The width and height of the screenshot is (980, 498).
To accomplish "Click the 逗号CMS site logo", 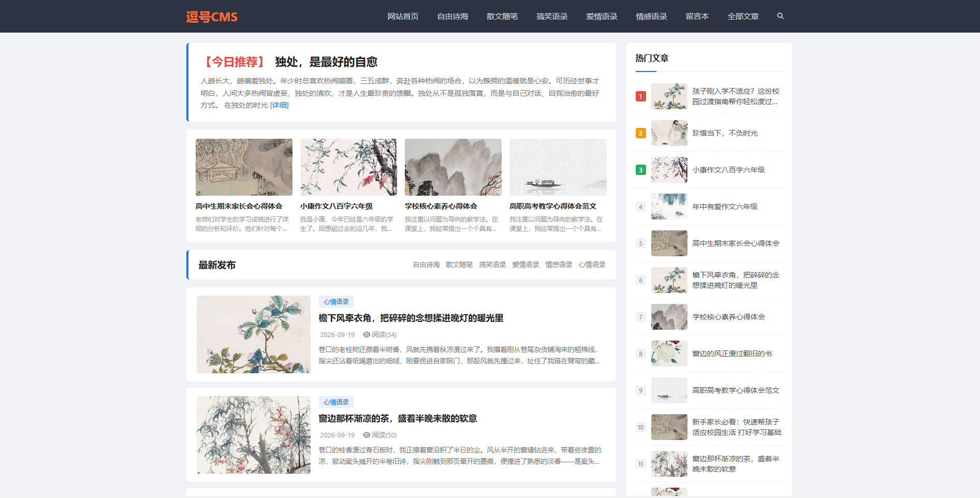I will pyautogui.click(x=212, y=17).
